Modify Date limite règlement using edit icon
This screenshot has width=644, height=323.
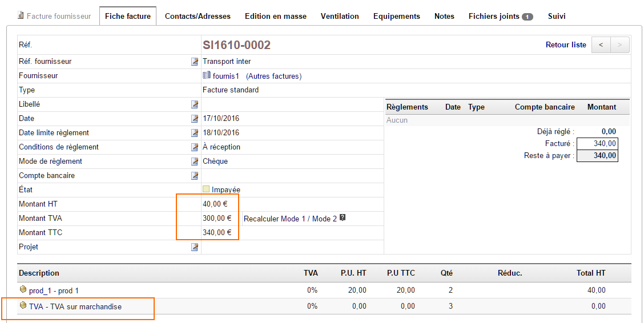pos(195,133)
